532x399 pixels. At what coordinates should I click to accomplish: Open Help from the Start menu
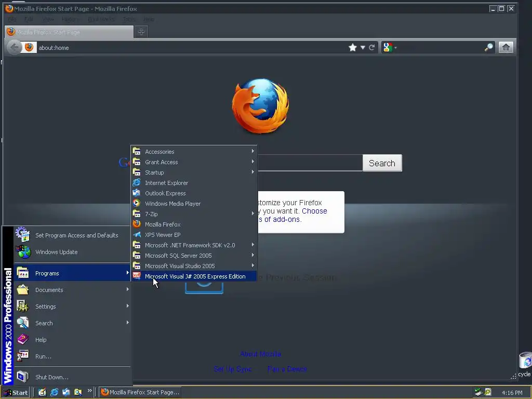coord(72,340)
